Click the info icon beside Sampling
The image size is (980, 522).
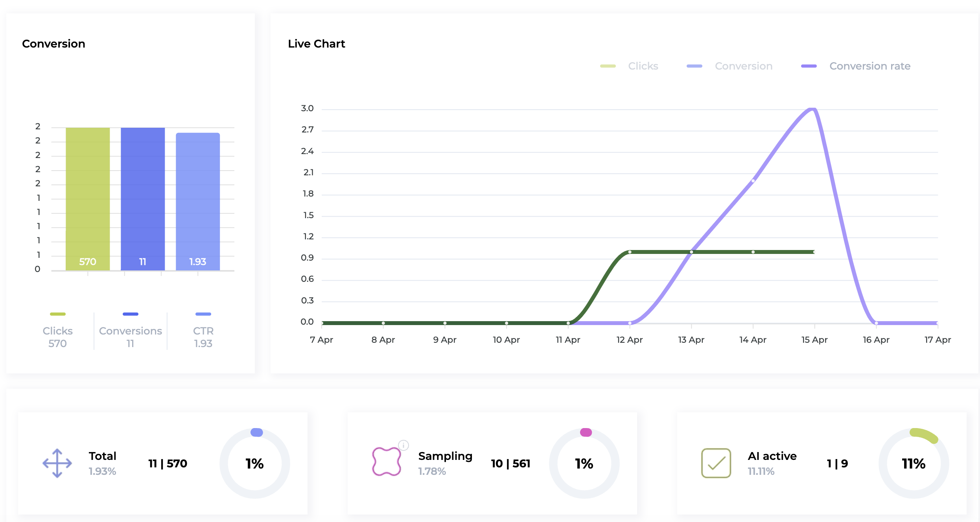tap(403, 445)
